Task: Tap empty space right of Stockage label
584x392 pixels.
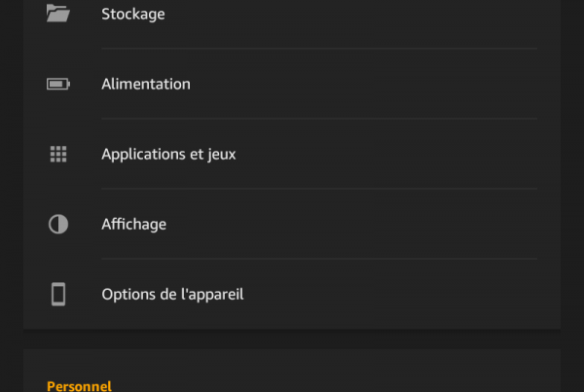Action: pos(352,14)
